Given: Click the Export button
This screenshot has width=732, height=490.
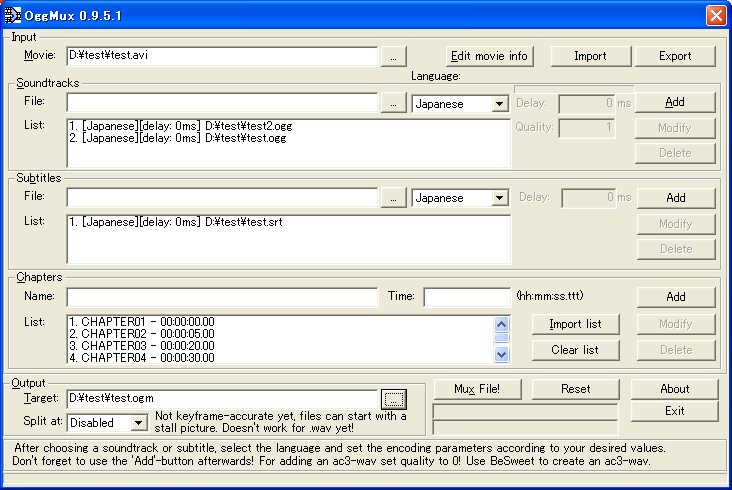Looking at the screenshot, I should [x=675, y=56].
